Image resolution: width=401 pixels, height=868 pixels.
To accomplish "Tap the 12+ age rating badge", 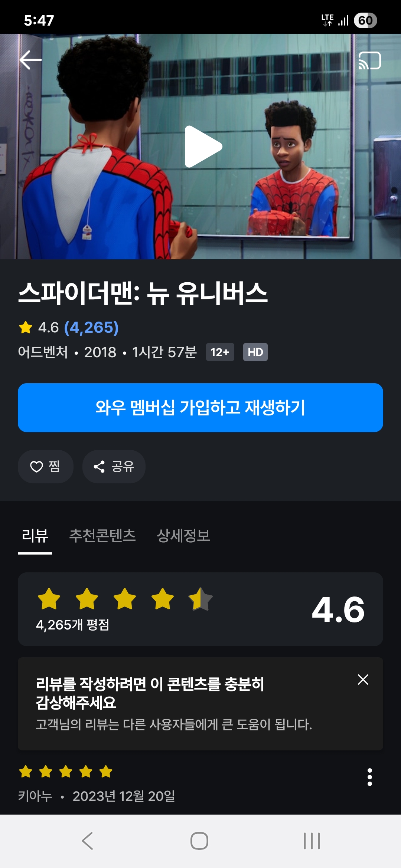I will (220, 352).
